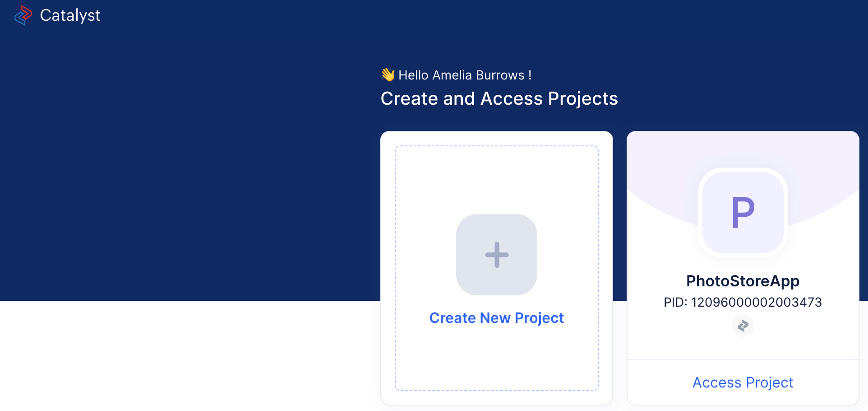Viewport: 868px width, 411px height.
Task: Click inside the dashed-border new project box
Action: click(496, 181)
